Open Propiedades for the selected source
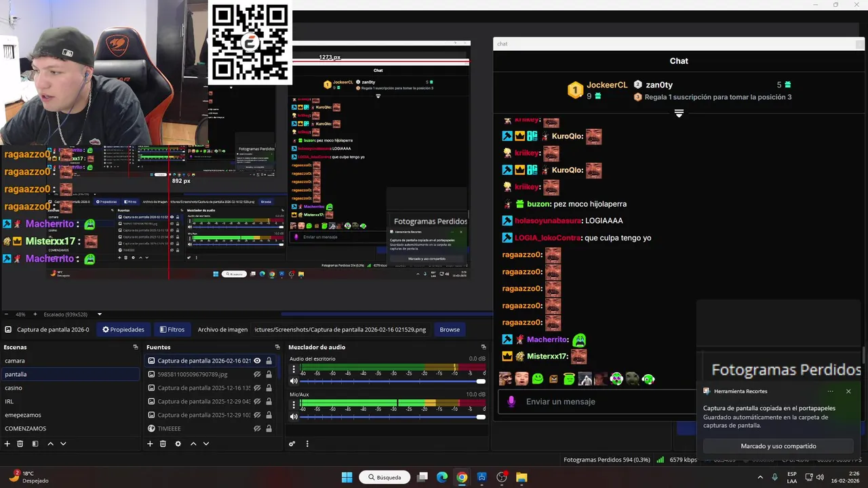The image size is (868, 488). tap(123, 329)
